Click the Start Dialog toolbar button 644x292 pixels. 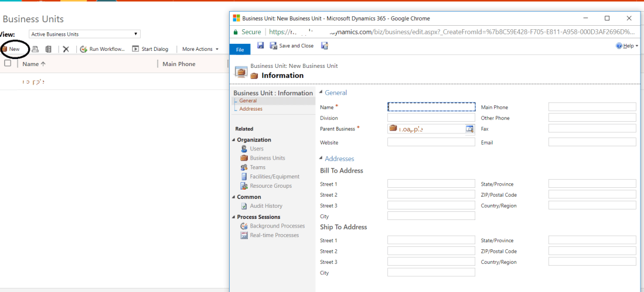(x=150, y=49)
